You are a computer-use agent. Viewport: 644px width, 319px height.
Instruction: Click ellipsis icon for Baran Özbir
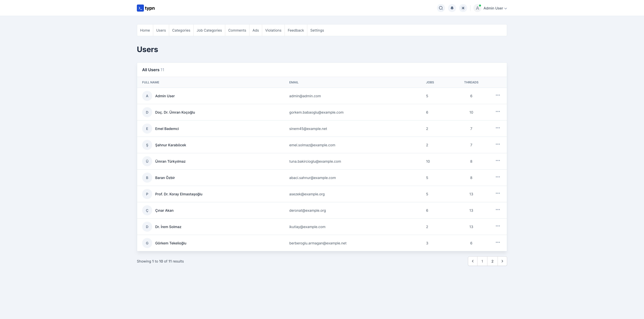[497, 177]
